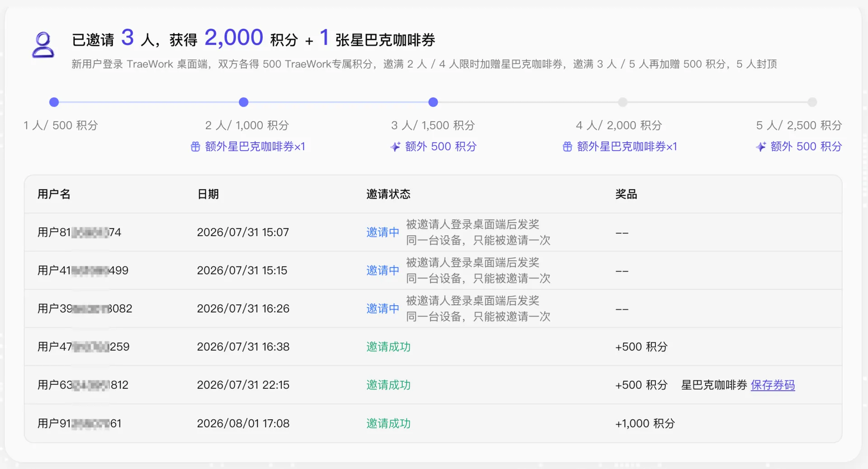Click the 邀请状态 column header

click(388, 194)
